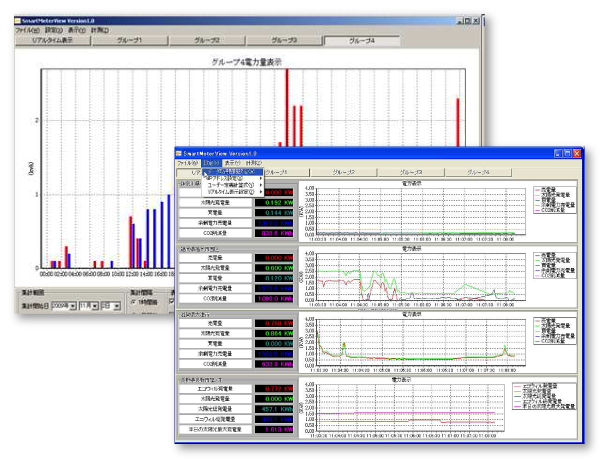Click the tallest red bar in group 4 chart
Image resolution: width=600 pixels, height=463 pixels.
(287, 108)
